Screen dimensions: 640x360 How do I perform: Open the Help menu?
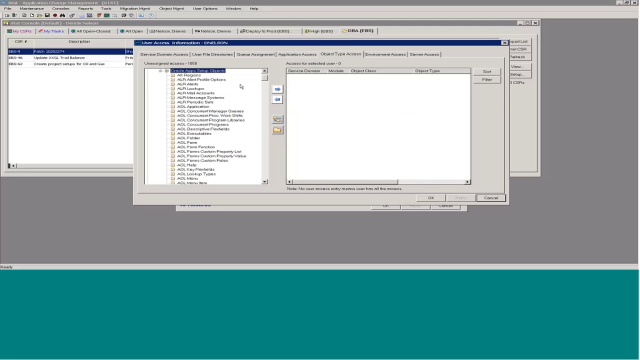click(254, 9)
